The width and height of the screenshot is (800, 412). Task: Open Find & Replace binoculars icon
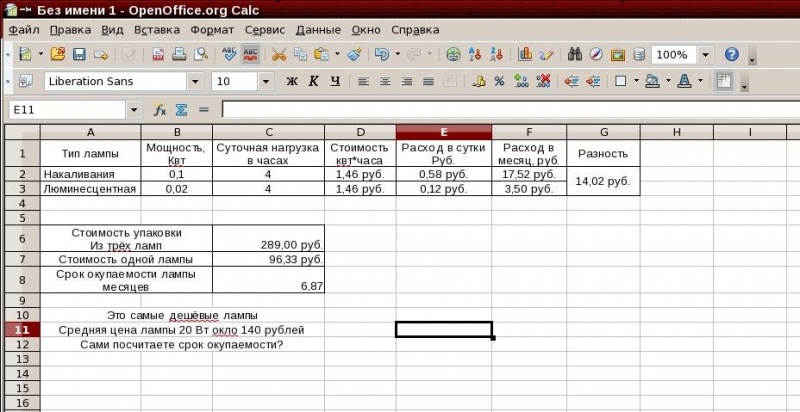[575, 54]
